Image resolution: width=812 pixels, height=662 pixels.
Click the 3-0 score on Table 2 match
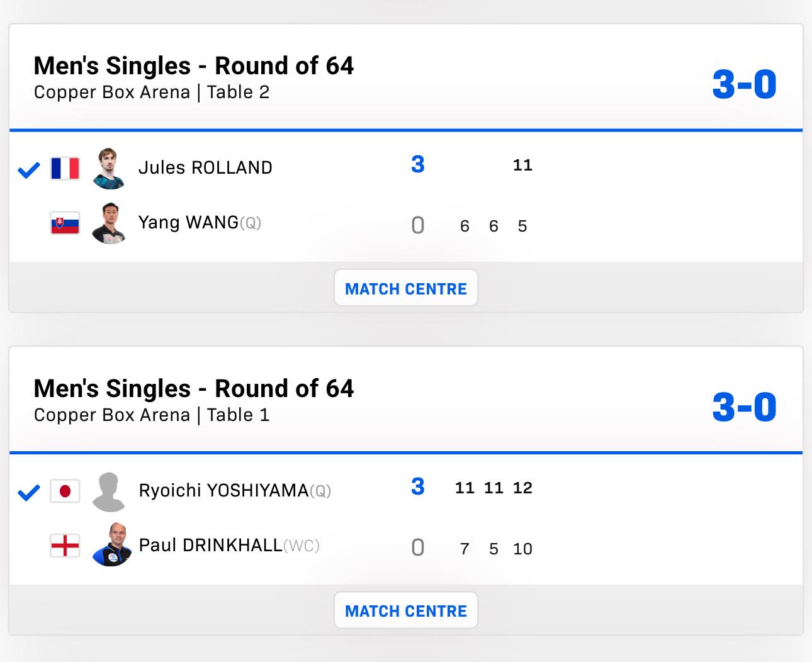coord(744,84)
